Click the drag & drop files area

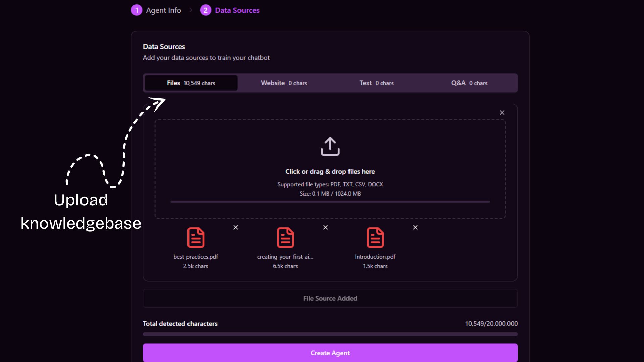(x=330, y=172)
